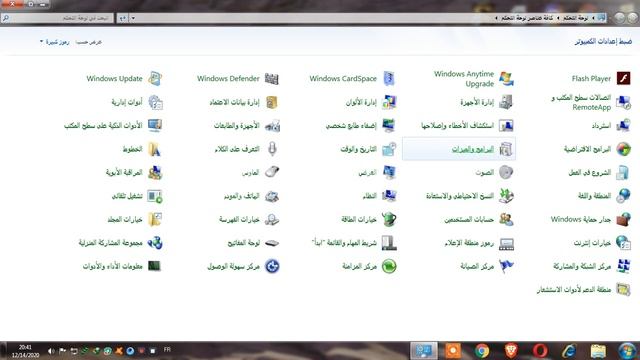
Task: Click the Control Panel search field
Action: pos(57,18)
